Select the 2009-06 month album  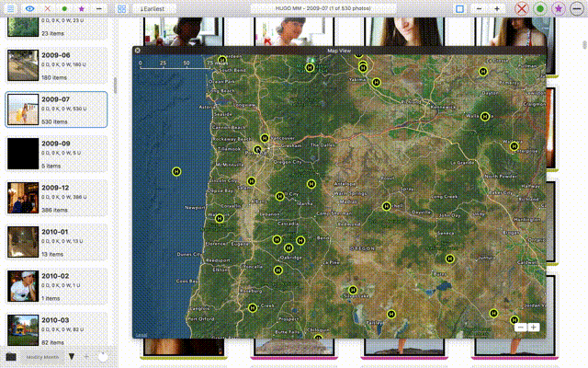tap(56, 65)
